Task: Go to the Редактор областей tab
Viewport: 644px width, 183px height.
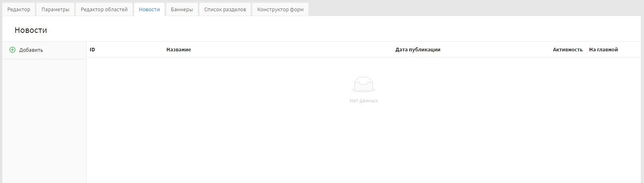Action: [x=104, y=10]
